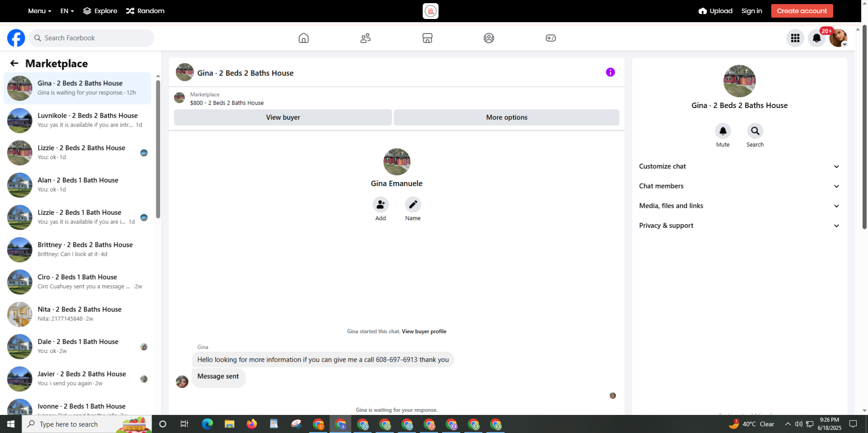Click the "Message sent" chat bubble

pos(218,377)
